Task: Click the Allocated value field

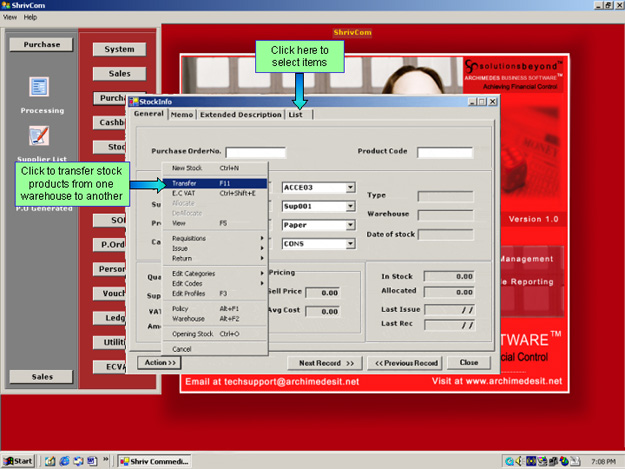Action: click(449, 292)
